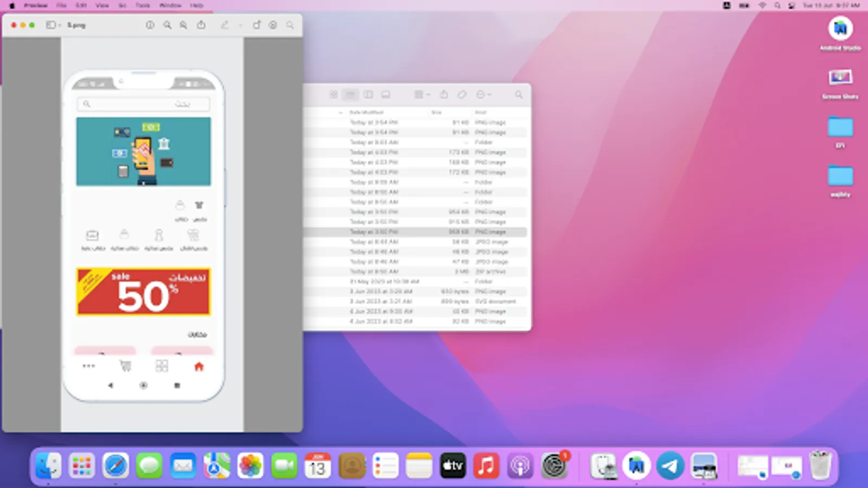Open the View menu
Image resolution: width=868 pixels, height=488 pixels.
[x=102, y=5]
